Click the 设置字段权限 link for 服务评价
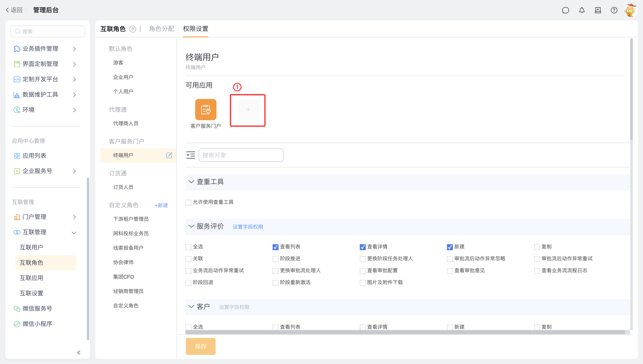643x364 pixels. pos(248,227)
